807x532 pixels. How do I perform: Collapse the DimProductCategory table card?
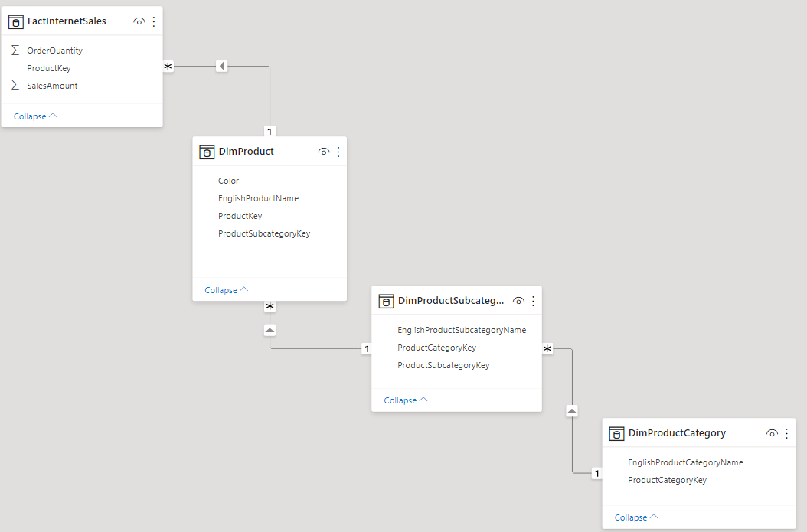pyautogui.click(x=636, y=517)
